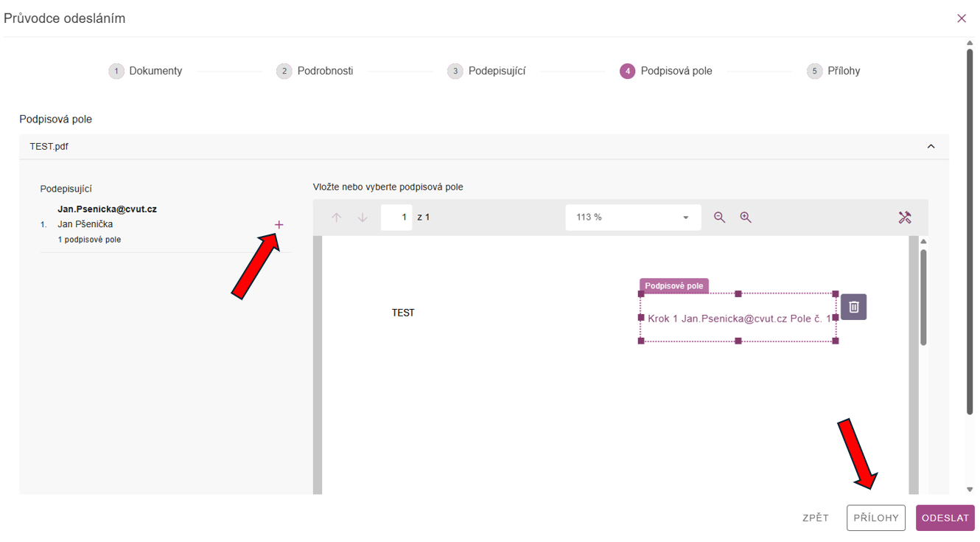Click the PŘÍLOHY button at bottom
980x542 pixels.
click(x=875, y=518)
